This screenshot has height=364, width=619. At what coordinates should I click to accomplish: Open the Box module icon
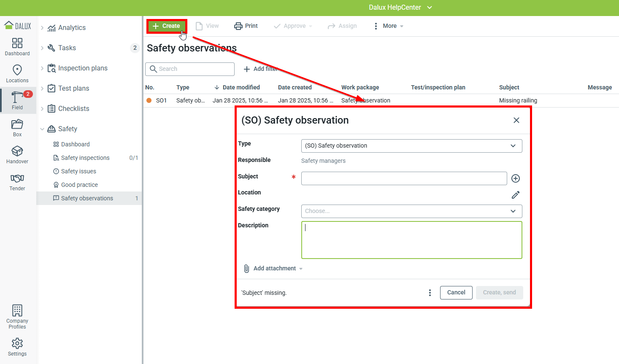pos(17,127)
